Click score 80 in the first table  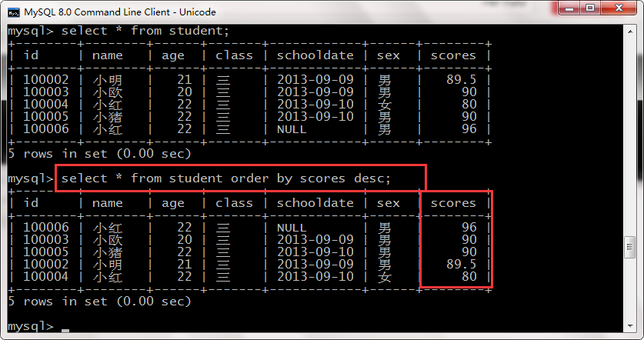pos(469,105)
